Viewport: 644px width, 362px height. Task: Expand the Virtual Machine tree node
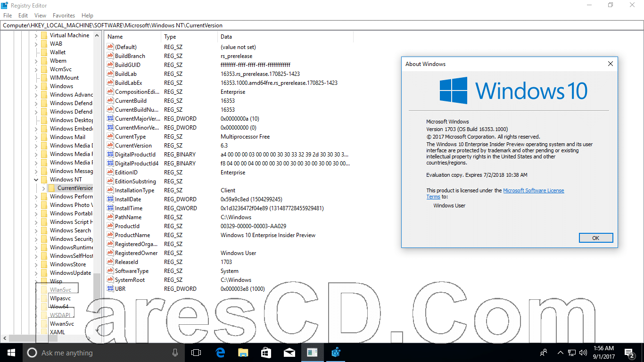click(36, 35)
